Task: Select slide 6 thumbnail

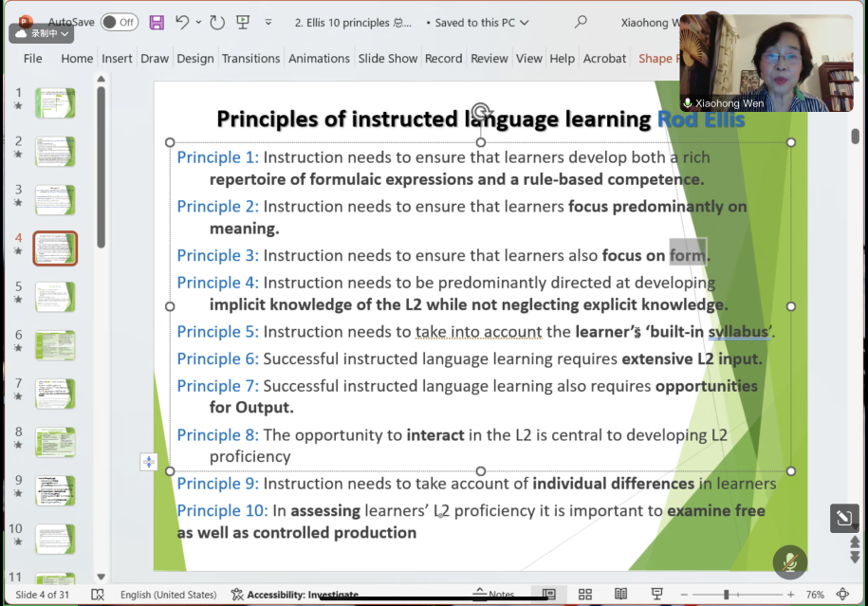Action: pos(55,345)
